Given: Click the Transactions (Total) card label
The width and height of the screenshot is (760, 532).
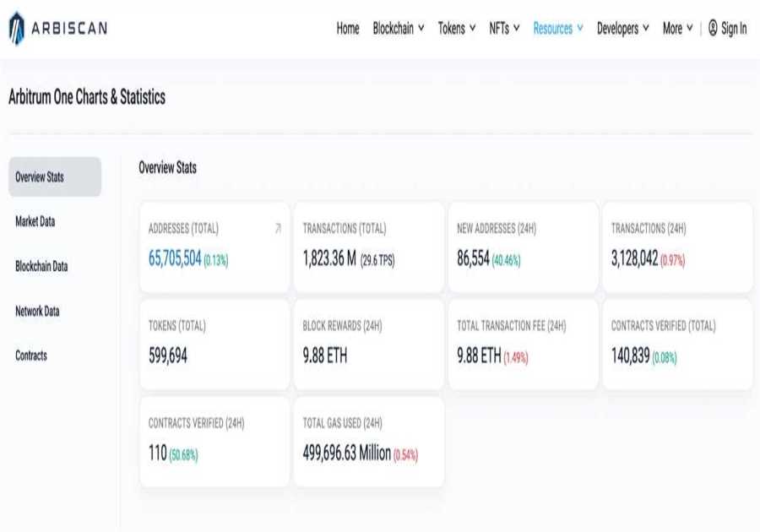Looking at the screenshot, I should click(x=345, y=228).
